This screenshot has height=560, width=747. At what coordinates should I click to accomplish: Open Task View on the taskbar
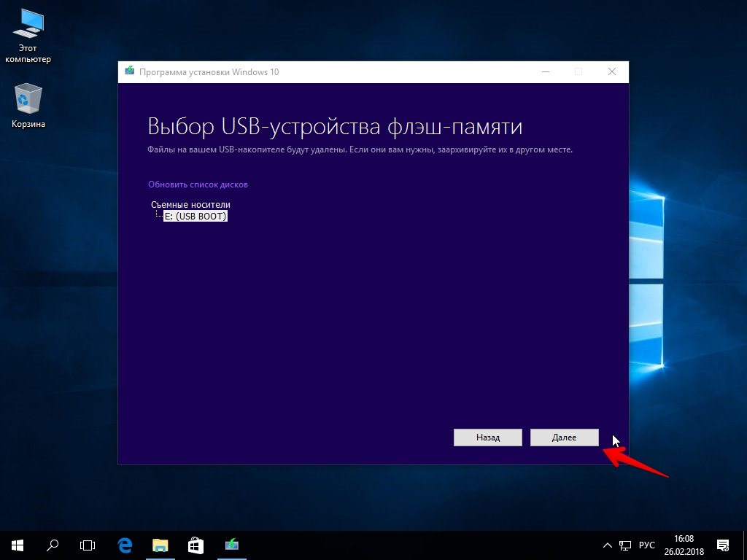point(88,545)
